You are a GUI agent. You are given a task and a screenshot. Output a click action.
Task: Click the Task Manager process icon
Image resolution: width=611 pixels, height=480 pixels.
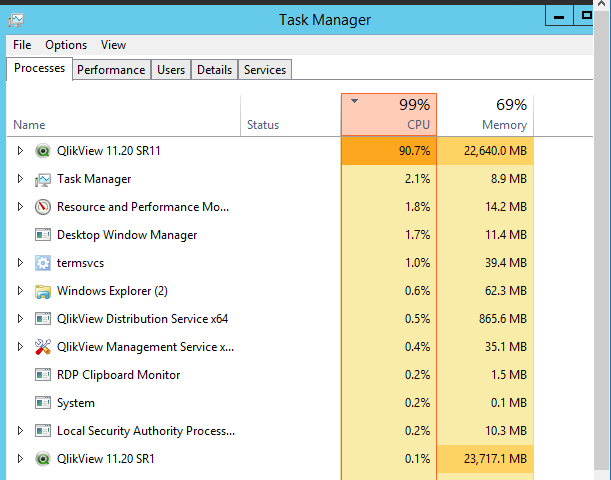[43, 179]
